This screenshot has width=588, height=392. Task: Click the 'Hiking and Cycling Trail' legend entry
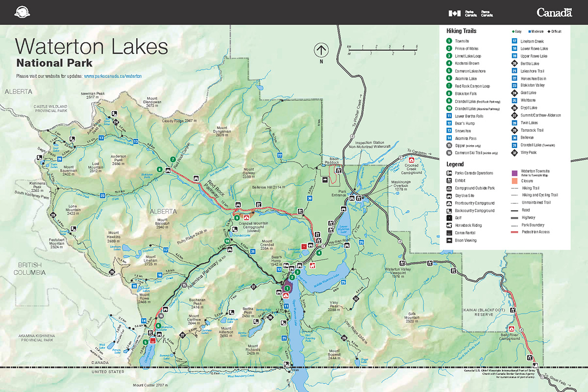540,195
